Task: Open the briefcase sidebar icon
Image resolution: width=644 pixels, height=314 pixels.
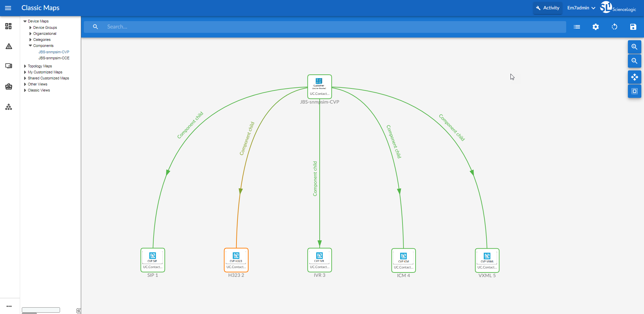Action: 9,86
